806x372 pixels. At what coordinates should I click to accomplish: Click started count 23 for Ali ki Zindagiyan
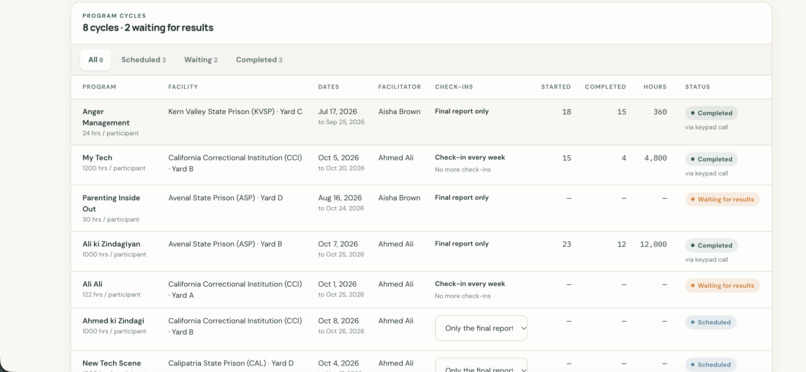tap(566, 245)
